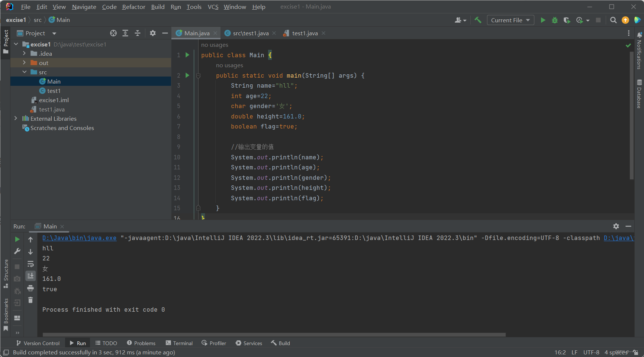
Task: Open Project panel gear options
Action: (152, 33)
